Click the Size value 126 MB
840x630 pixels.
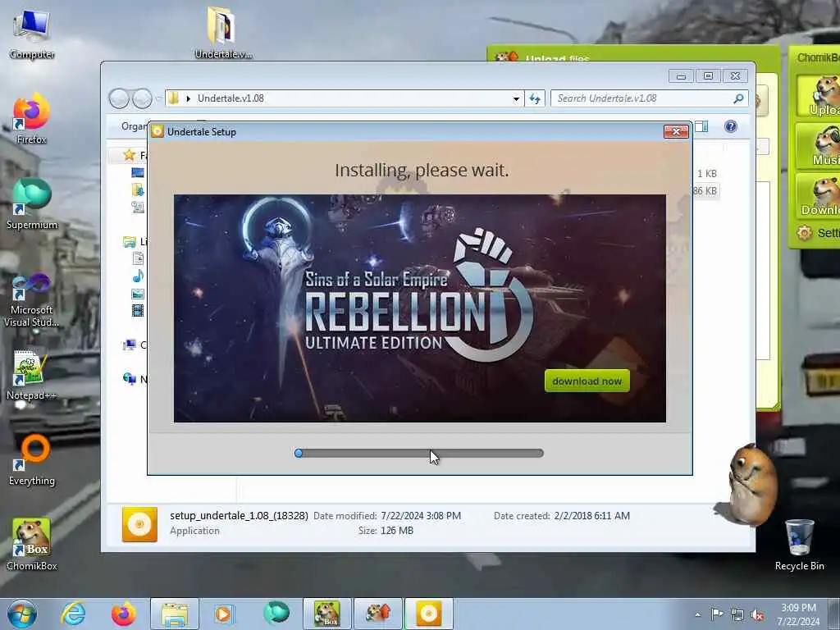point(397,531)
